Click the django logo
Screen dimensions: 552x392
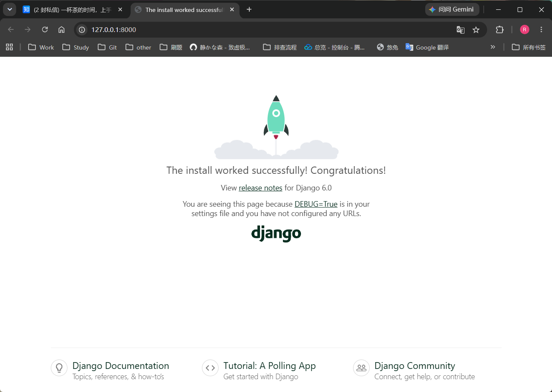[x=276, y=233]
